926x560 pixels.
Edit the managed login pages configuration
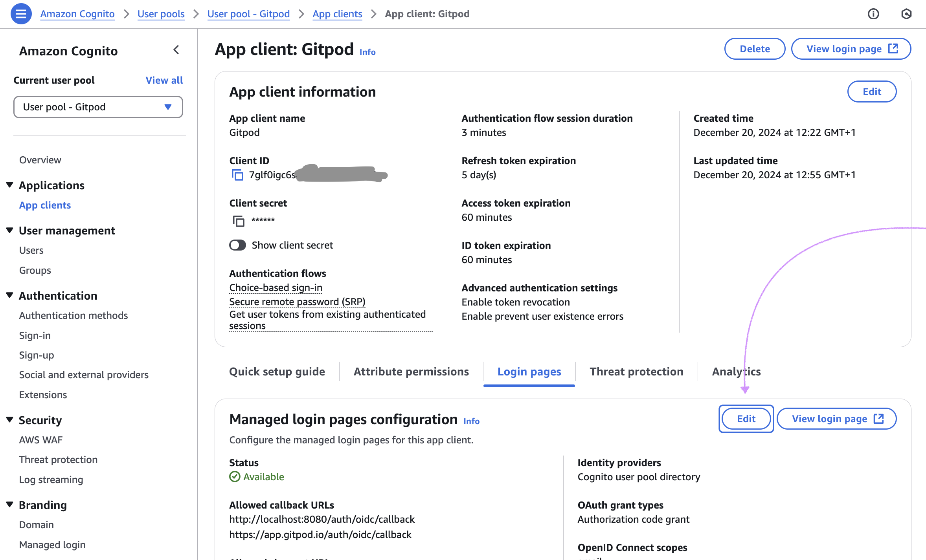(x=746, y=419)
